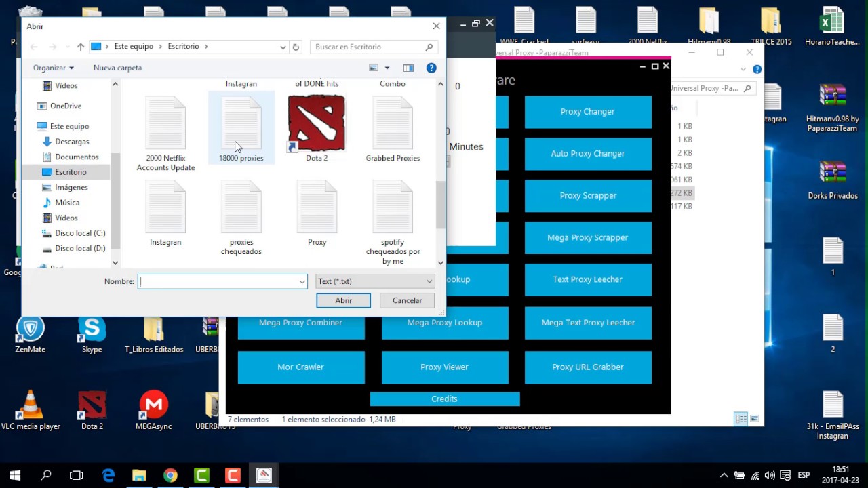Switch Explorer window to details view icon
Viewport: 868px width, 488px height.
tap(741, 419)
